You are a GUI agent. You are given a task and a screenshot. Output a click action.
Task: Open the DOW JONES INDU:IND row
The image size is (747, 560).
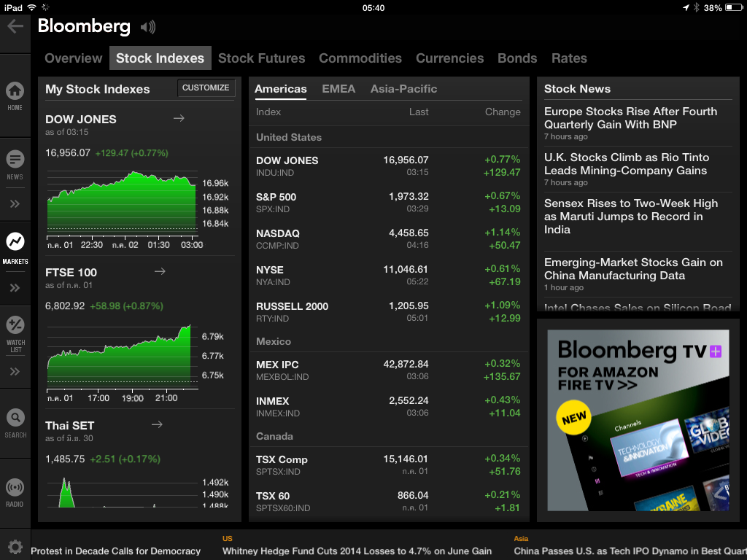pyautogui.click(x=388, y=166)
